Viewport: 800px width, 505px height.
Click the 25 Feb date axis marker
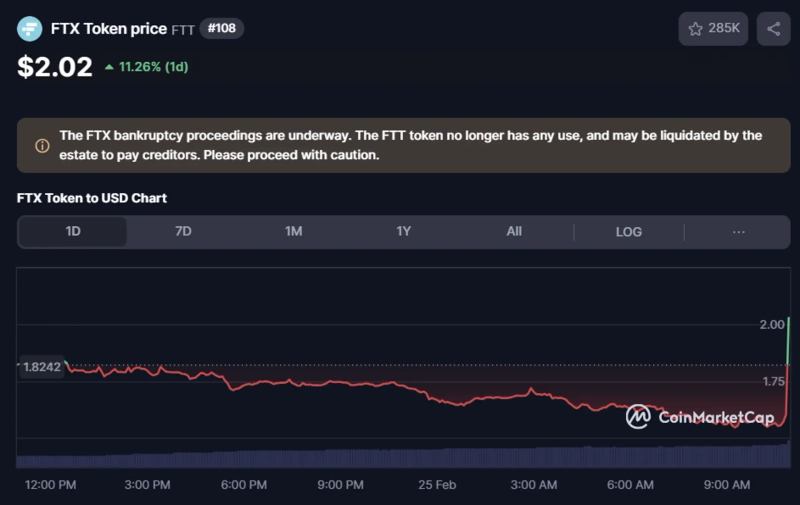[437, 485]
